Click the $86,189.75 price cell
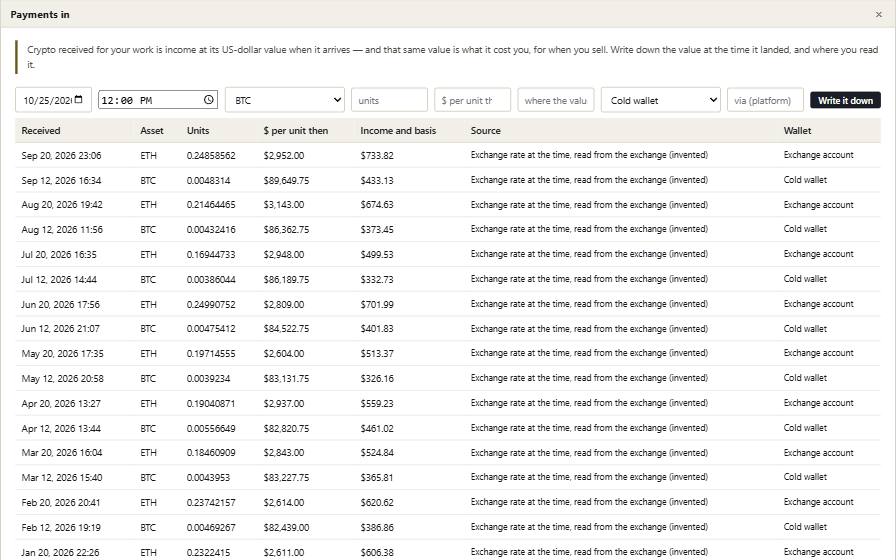 point(286,279)
